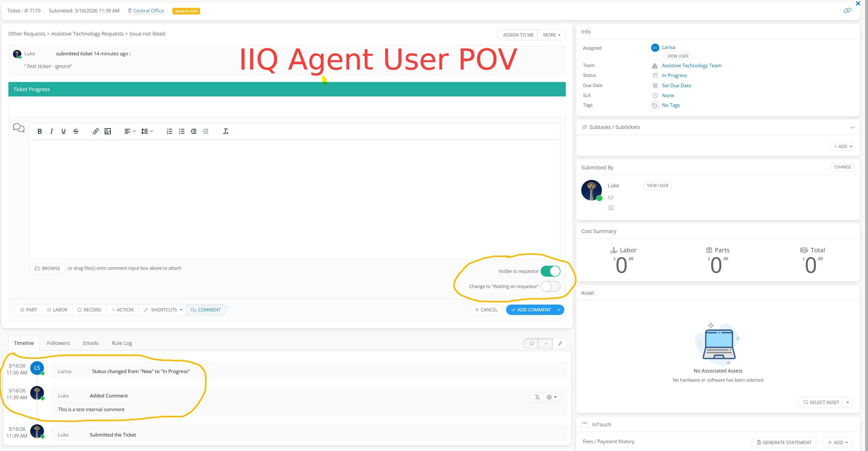
Task: Toggle bold formatting in comment editor
Action: 39,131
